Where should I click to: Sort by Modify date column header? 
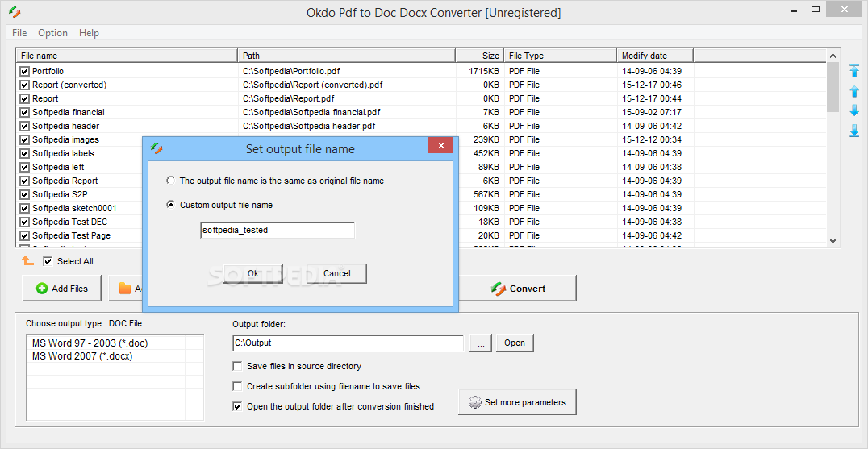coord(655,56)
